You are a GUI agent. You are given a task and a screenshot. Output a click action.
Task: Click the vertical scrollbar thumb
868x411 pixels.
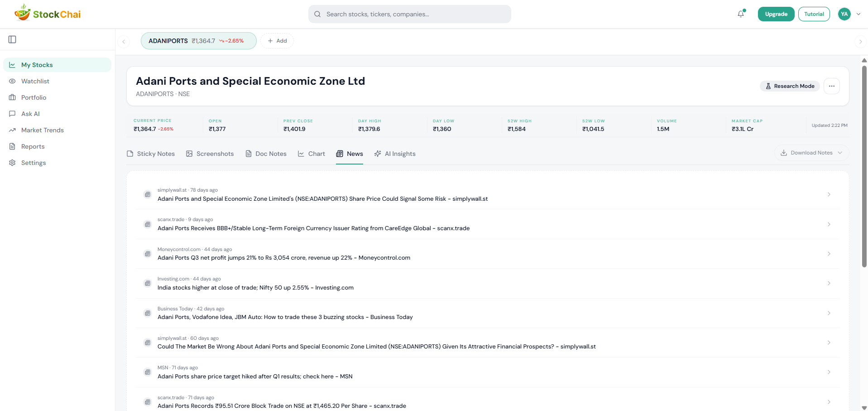[x=864, y=166]
